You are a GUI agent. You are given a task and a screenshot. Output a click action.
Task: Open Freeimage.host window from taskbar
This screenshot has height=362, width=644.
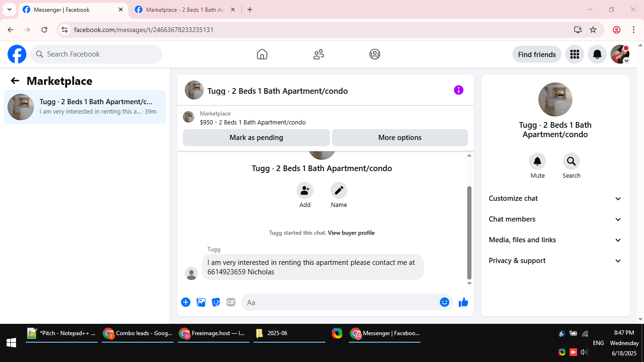pyautogui.click(x=214, y=333)
